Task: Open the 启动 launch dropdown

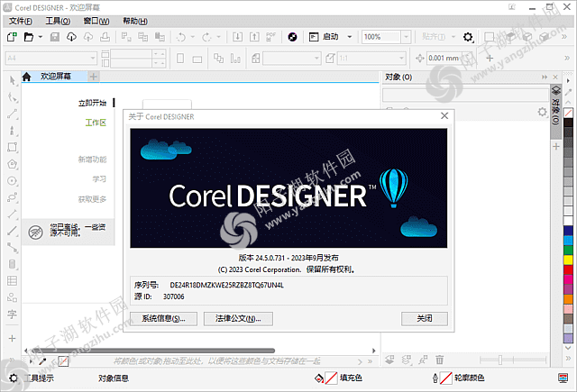Action: click(350, 37)
